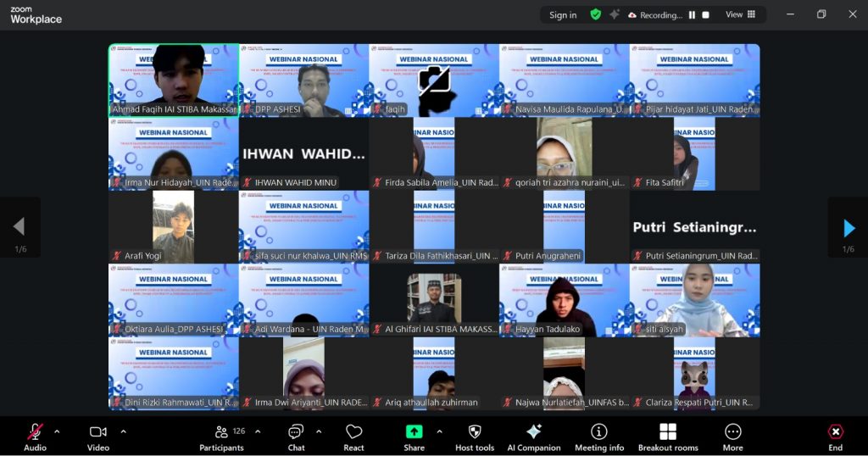868x456 pixels.
Task: Unmute the microphone with the Audio icon
Action: pos(35,436)
